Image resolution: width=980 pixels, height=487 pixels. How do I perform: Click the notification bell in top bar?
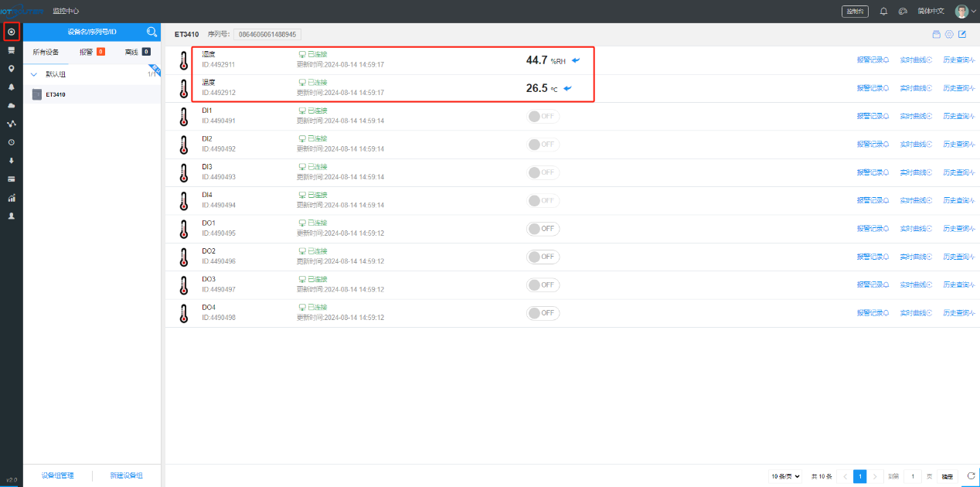883,12
